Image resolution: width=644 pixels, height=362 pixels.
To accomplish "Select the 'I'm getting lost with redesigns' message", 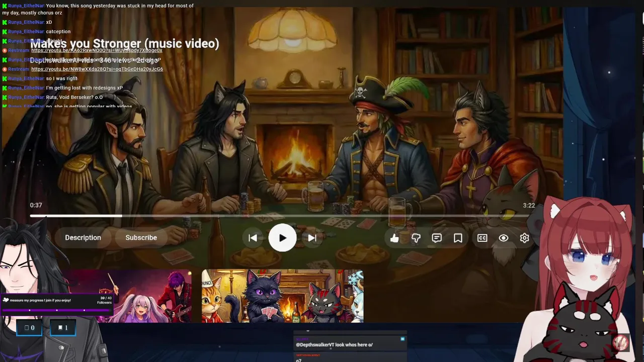I will click(84, 88).
